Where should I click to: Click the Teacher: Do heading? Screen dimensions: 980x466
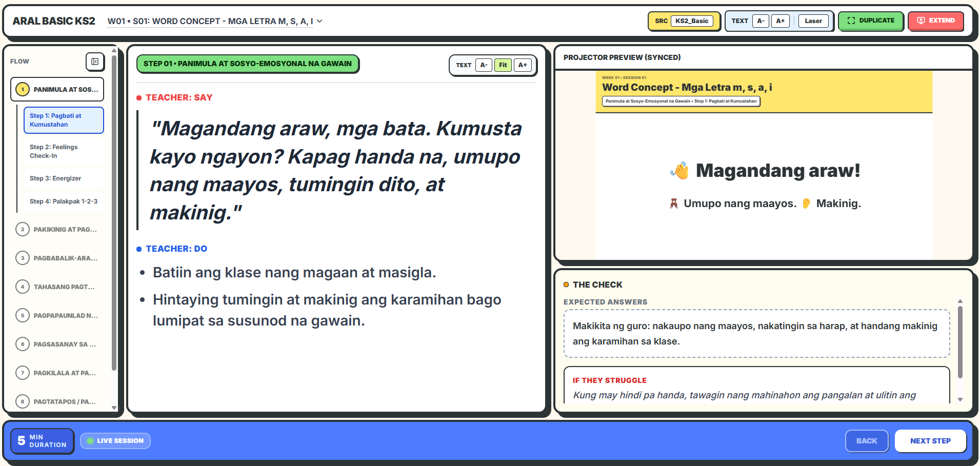176,249
